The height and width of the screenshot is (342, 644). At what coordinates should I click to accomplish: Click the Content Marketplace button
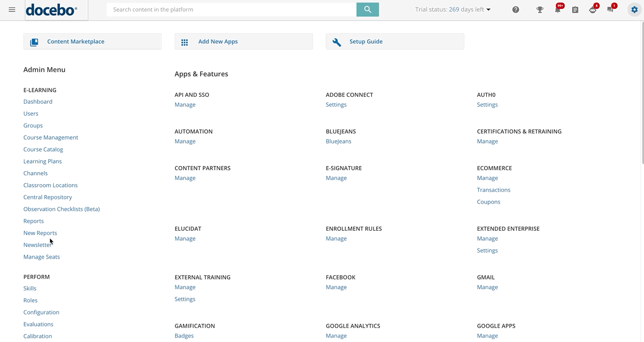(x=92, y=42)
